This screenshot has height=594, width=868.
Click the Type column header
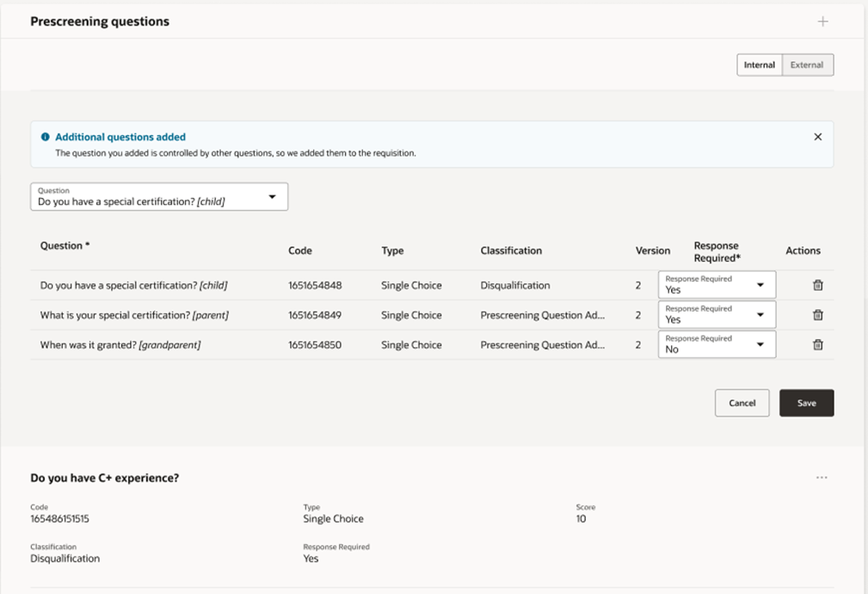(392, 251)
